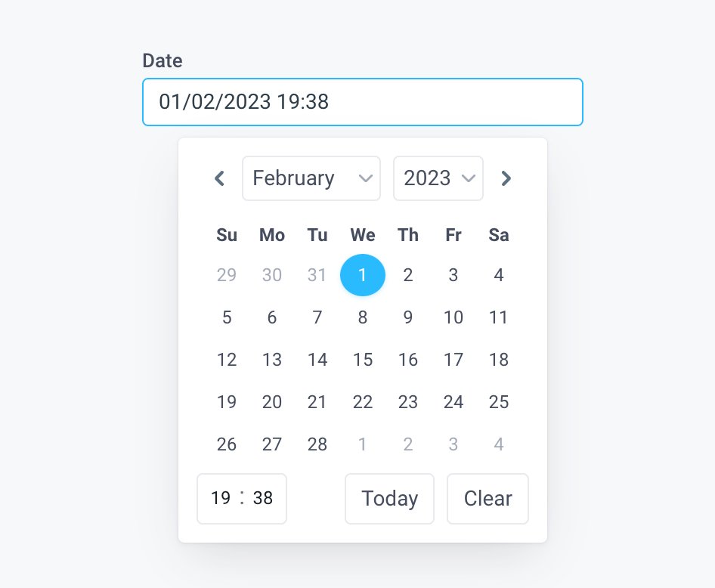715x588 pixels.
Task: Select the Su weekday column header
Action: [227, 235]
